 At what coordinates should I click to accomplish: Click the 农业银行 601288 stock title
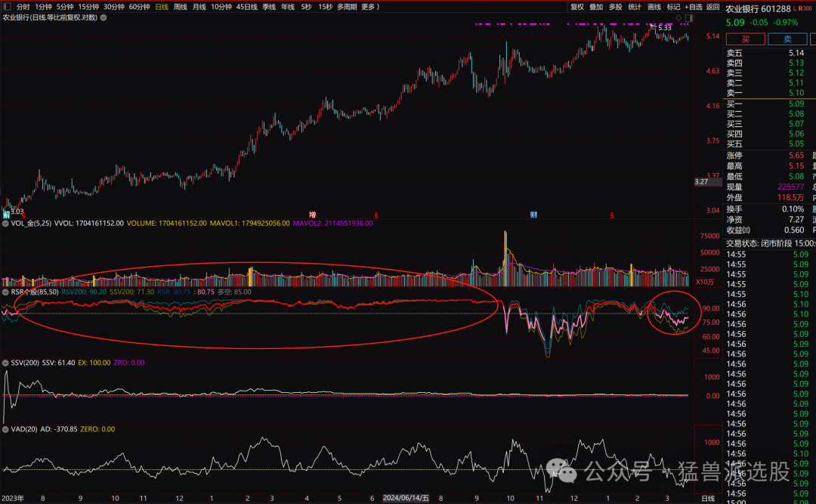click(x=759, y=9)
